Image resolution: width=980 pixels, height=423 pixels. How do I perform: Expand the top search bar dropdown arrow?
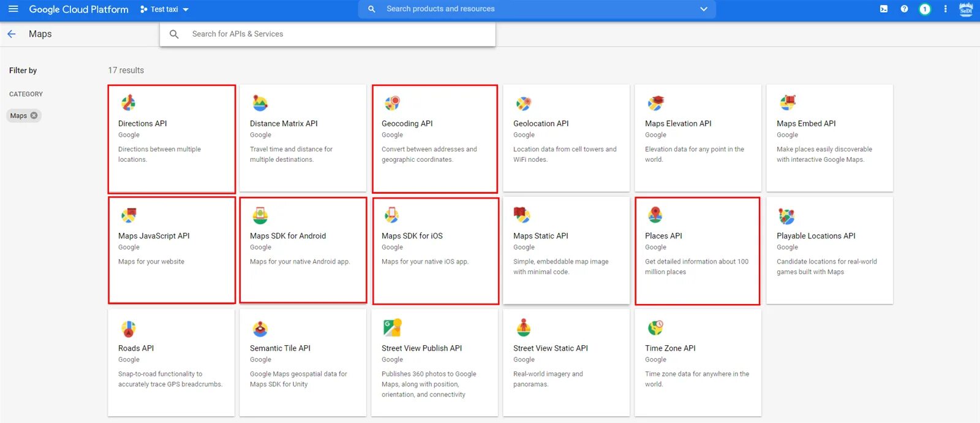[704, 9]
